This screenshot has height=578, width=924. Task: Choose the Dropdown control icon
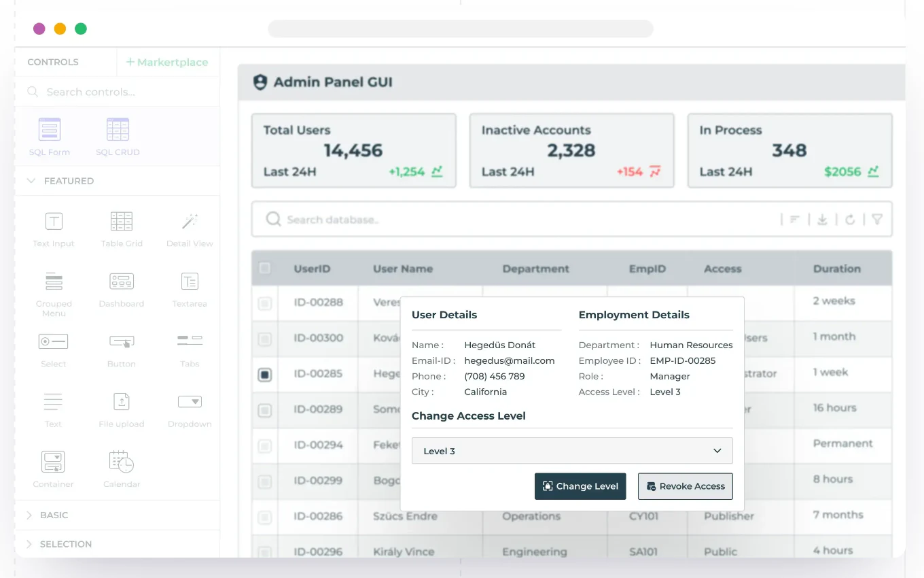coord(190,401)
